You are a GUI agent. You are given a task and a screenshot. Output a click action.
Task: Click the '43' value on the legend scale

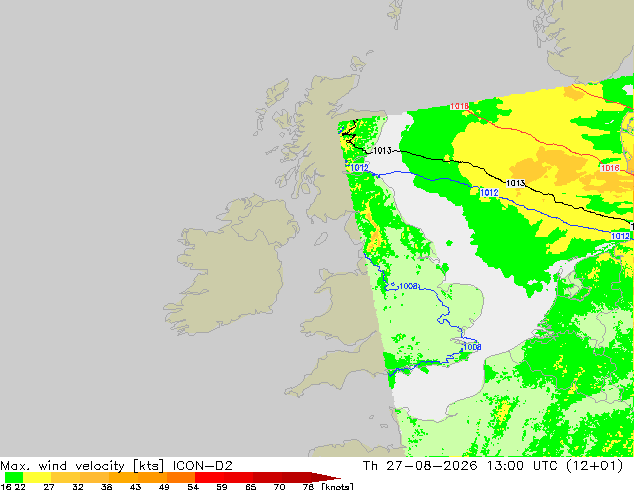coord(135,487)
